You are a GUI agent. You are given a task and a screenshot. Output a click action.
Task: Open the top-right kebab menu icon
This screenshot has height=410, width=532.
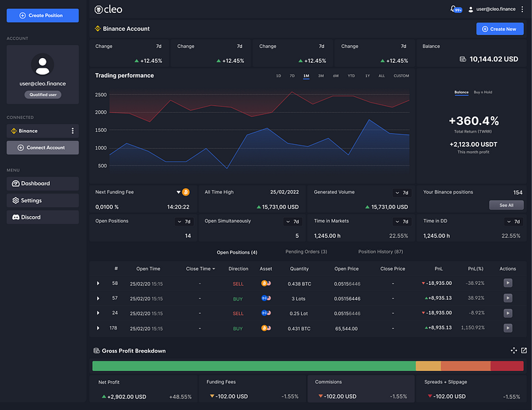point(522,9)
